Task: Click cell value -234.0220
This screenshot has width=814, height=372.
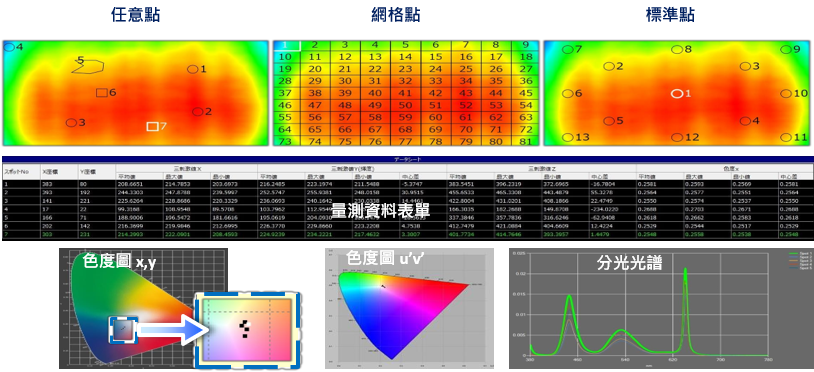Action: [x=604, y=210]
